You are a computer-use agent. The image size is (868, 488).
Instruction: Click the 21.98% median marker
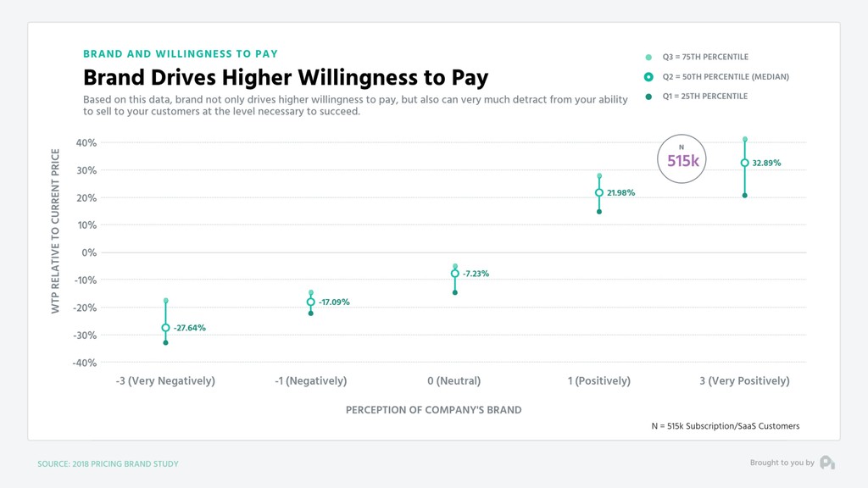tap(599, 192)
